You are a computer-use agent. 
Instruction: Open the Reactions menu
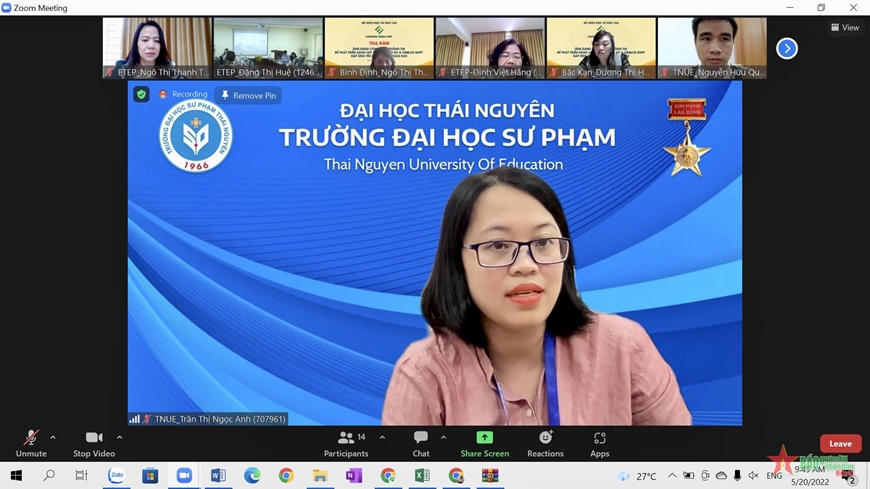pos(545,443)
